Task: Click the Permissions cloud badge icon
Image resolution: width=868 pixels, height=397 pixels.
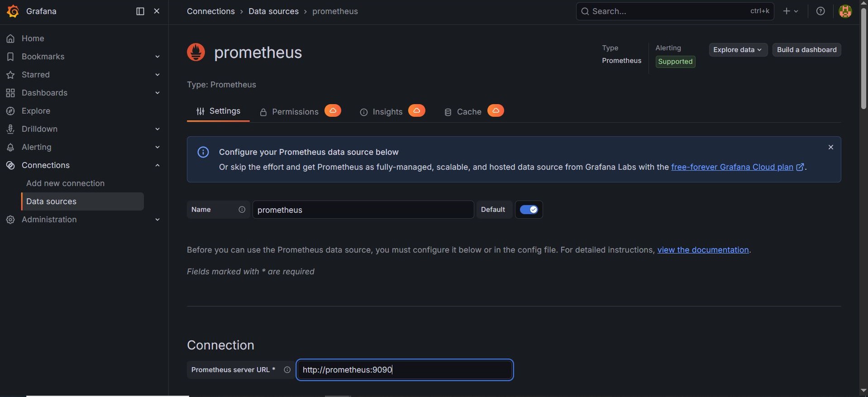Action: (x=333, y=111)
